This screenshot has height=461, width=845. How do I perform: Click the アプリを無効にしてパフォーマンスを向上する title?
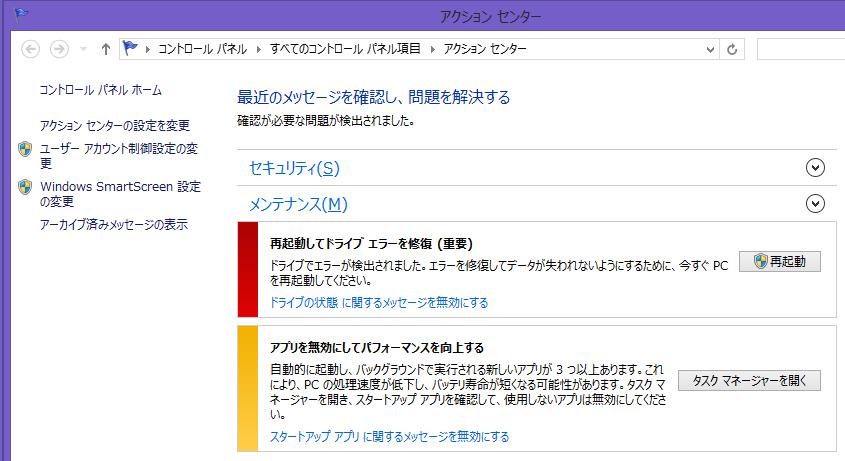click(377, 348)
